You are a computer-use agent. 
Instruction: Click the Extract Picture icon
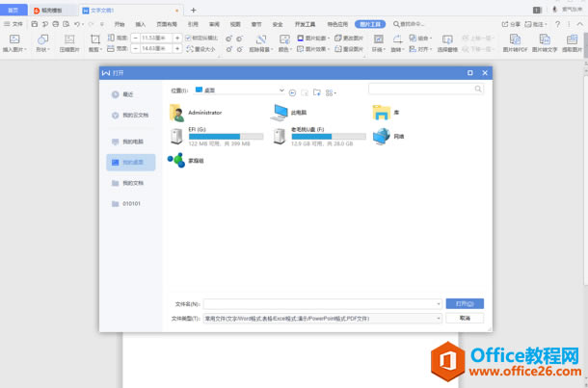572,39
